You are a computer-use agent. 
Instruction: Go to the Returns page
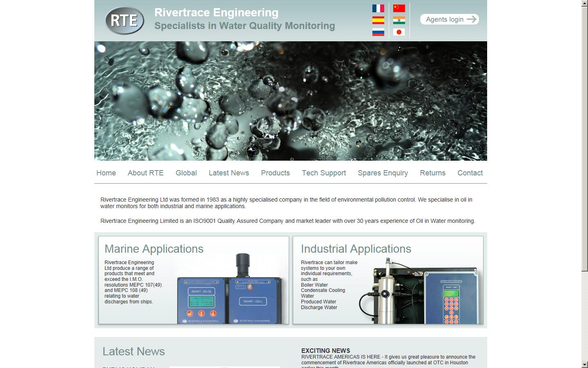click(x=432, y=173)
